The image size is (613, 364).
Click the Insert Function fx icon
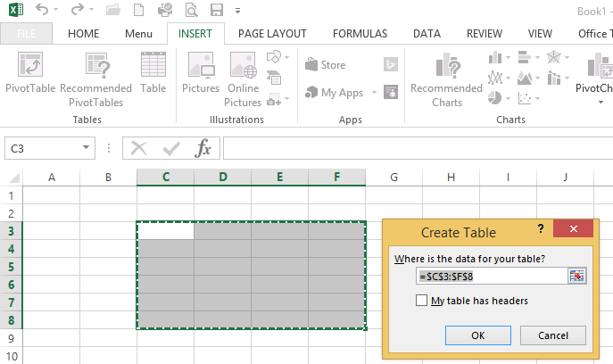point(203,148)
